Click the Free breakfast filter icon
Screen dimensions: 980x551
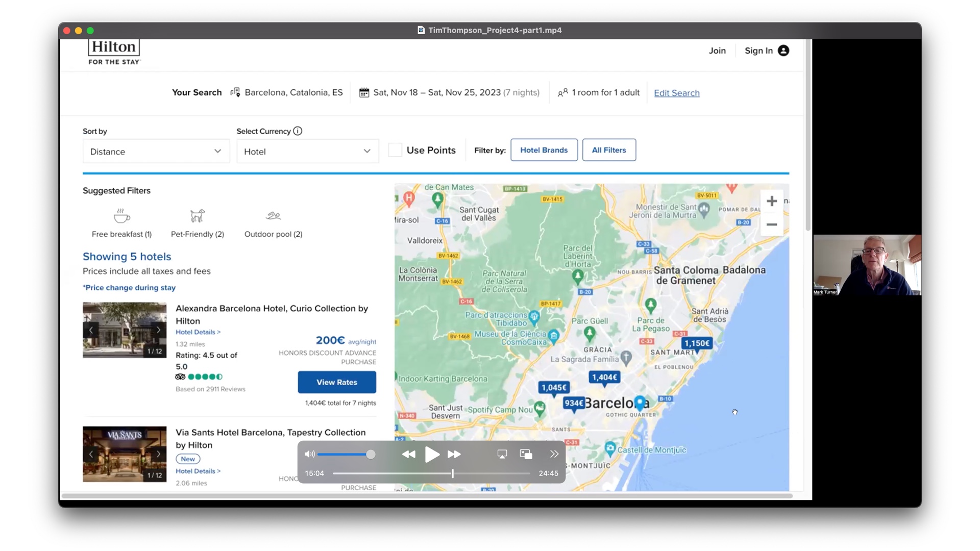click(121, 216)
